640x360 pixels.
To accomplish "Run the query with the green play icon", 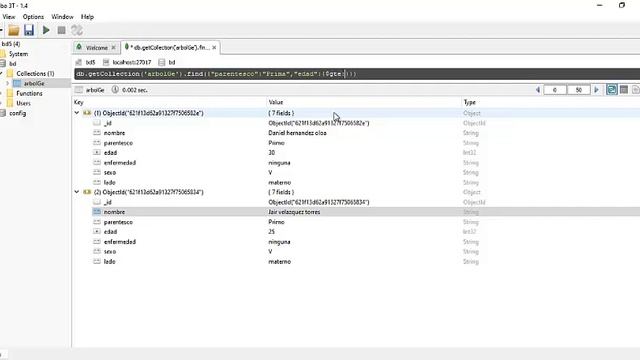I will 46,30.
